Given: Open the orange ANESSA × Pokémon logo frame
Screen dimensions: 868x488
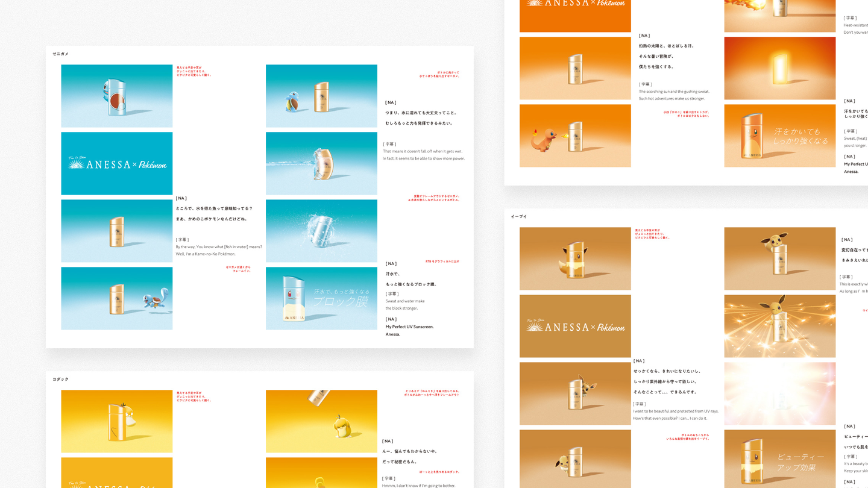Looking at the screenshot, I should click(575, 16).
